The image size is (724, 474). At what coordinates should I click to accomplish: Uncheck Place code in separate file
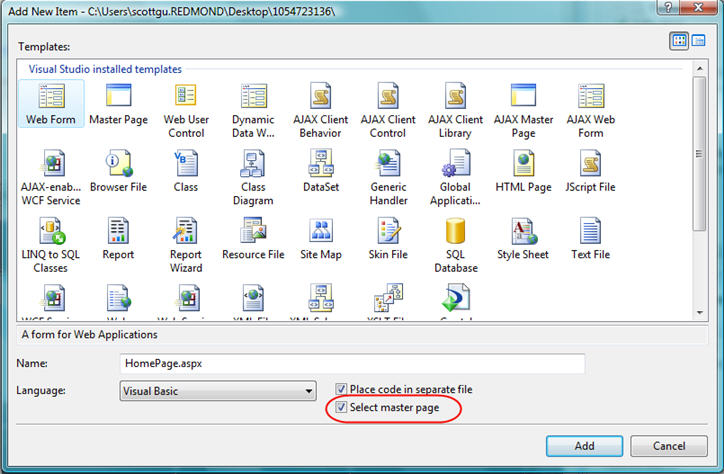pos(342,389)
